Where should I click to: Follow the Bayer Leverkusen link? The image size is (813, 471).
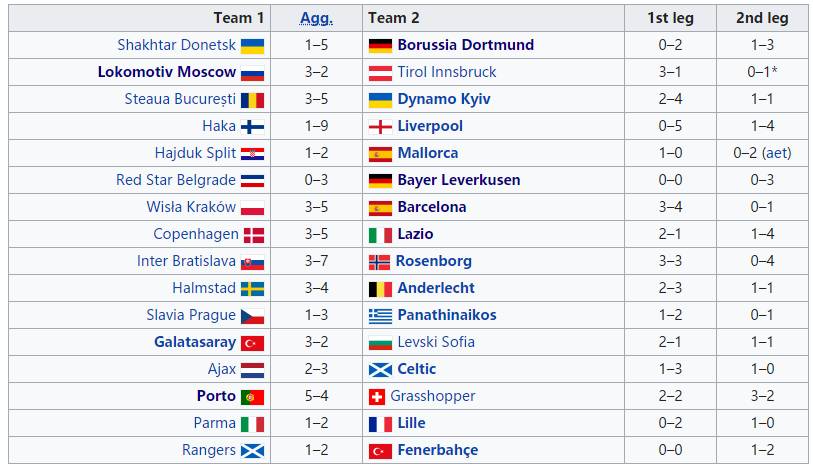click(x=458, y=180)
